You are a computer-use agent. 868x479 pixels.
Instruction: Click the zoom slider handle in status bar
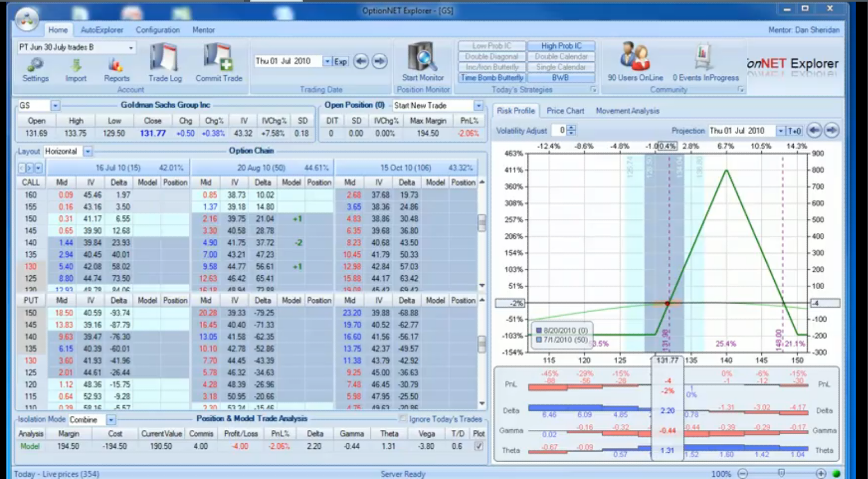[781, 473]
